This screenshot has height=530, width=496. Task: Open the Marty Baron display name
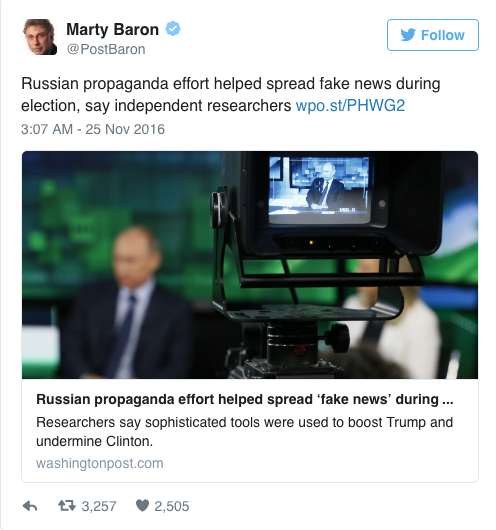pyautogui.click(x=112, y=29)
